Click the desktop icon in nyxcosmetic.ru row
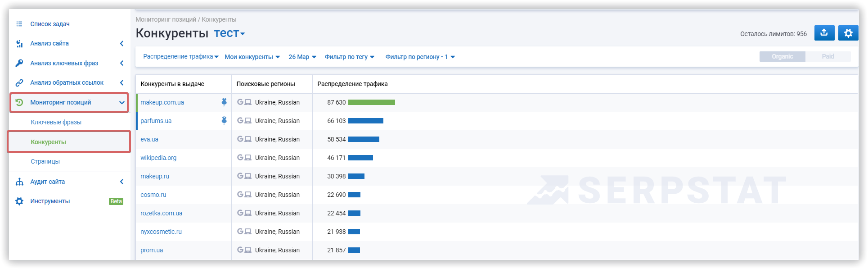 pyautogui.click(x=248, y=232)
